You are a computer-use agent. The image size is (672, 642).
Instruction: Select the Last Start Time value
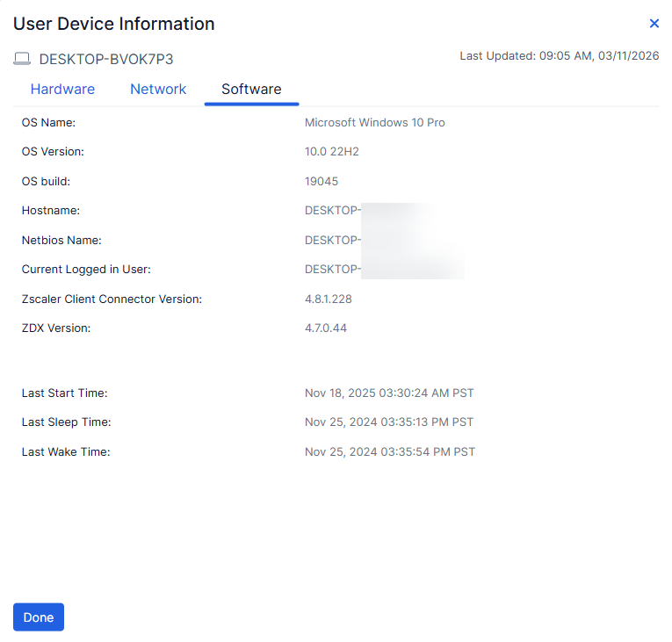point(389,393)
